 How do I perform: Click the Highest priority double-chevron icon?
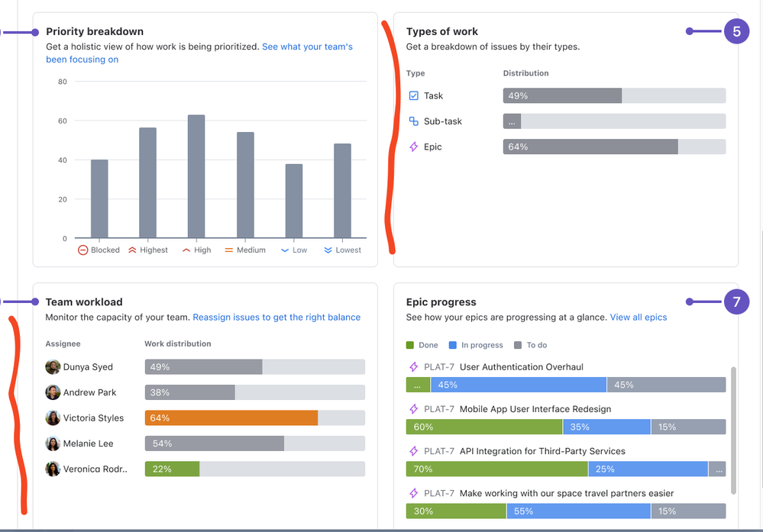coord(132,250)
